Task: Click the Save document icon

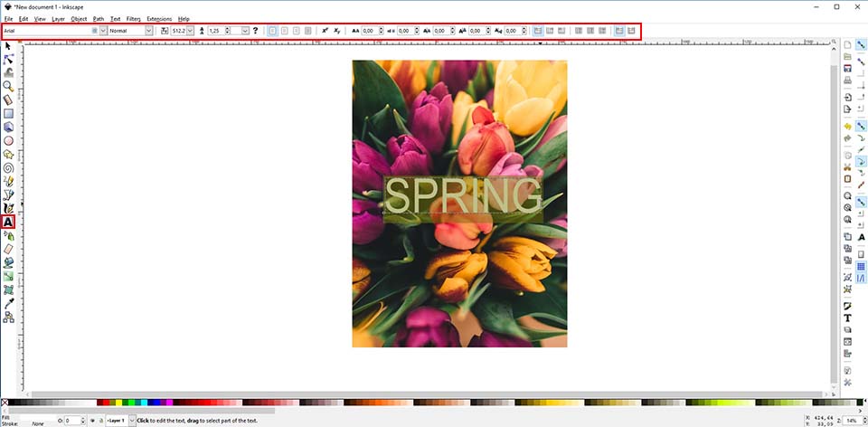Action: 847,69
